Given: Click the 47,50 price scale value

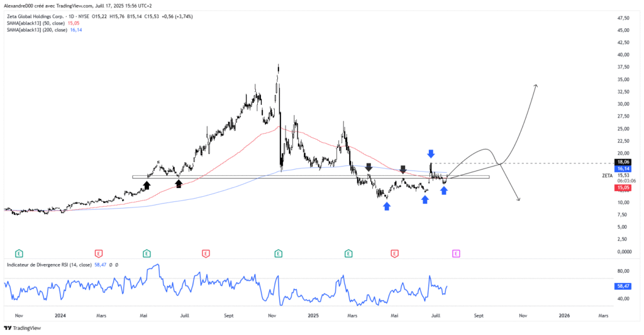Looking at the screenshot, I should [623, 18].
